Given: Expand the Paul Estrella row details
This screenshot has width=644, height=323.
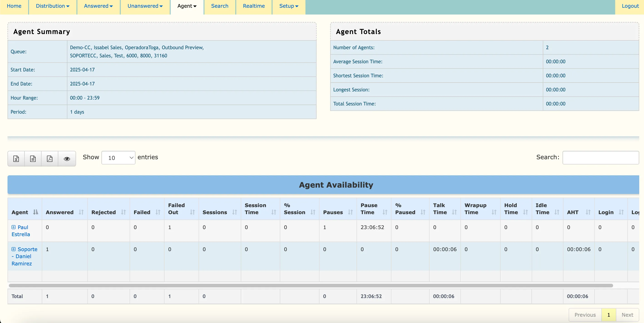Looking at the screenshot, I should [x=14, y=227].
